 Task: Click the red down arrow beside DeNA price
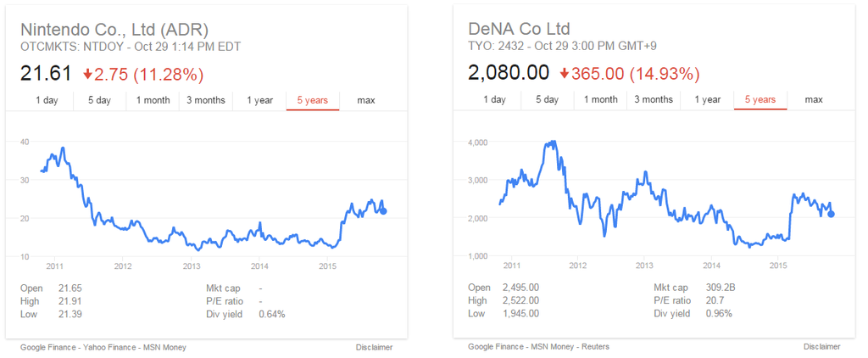pos(564,74)
